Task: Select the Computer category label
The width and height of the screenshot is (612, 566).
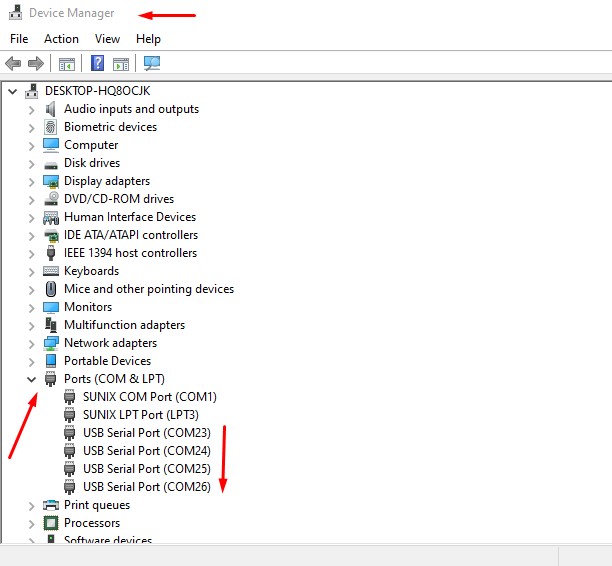Action: [91, 145]
